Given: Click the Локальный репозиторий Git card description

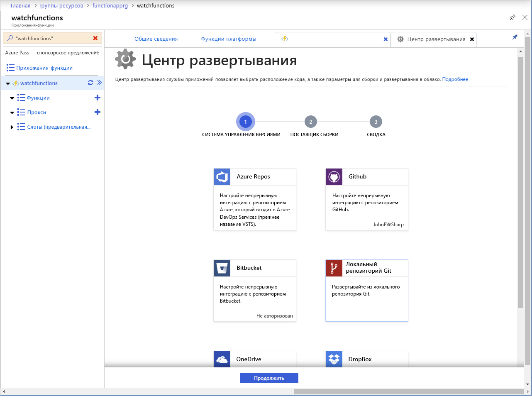Looking at the screenshot, I should tap(366, 290).
